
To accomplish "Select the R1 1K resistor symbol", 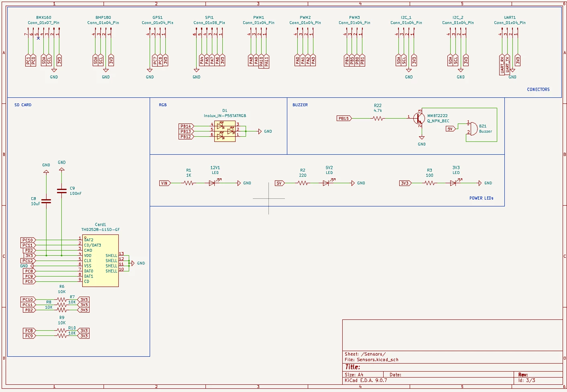I will [x=189, y=183].
